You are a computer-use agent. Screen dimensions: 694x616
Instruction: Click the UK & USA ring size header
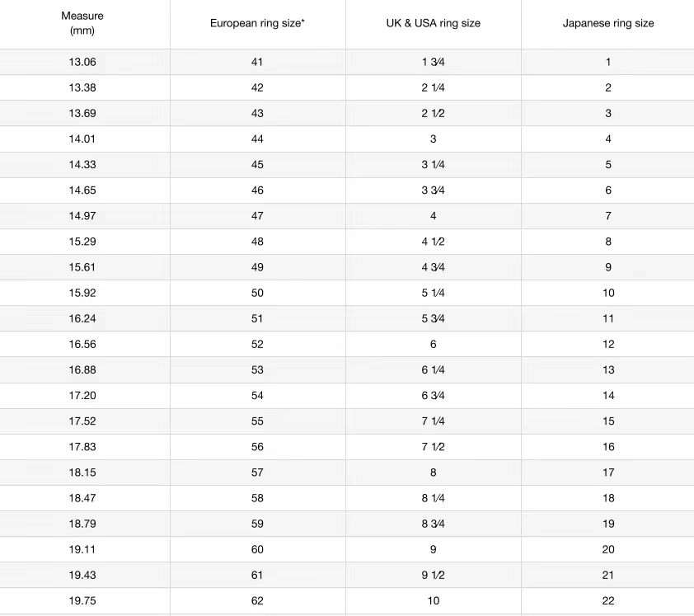[x=433, y=23]
